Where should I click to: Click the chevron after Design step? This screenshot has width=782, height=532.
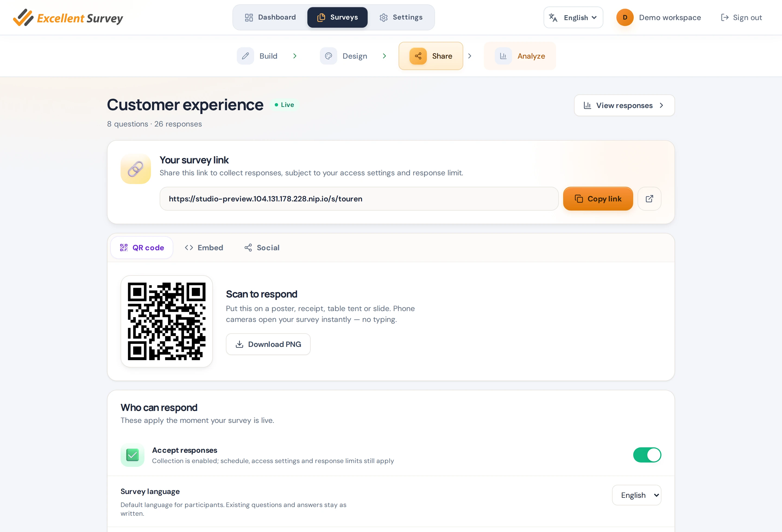point(384,56)
